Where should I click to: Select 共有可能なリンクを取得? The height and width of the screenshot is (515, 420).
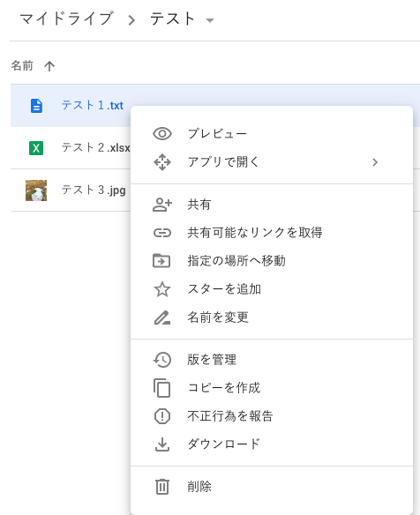point(272,233)
